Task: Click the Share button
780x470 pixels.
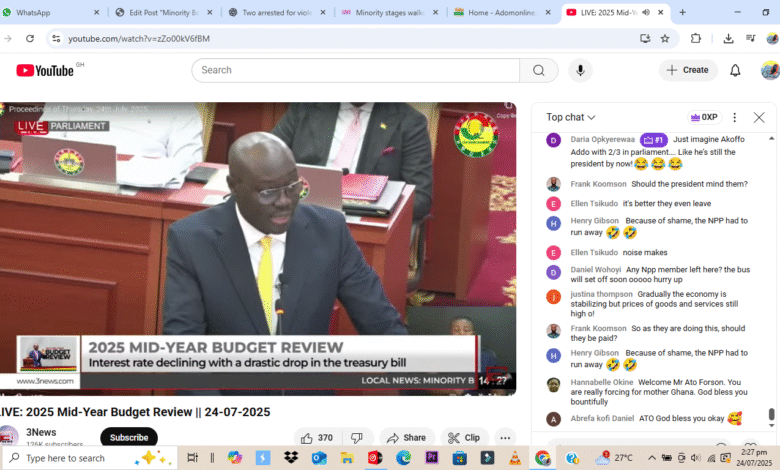Action: click(x=406, y=438)
